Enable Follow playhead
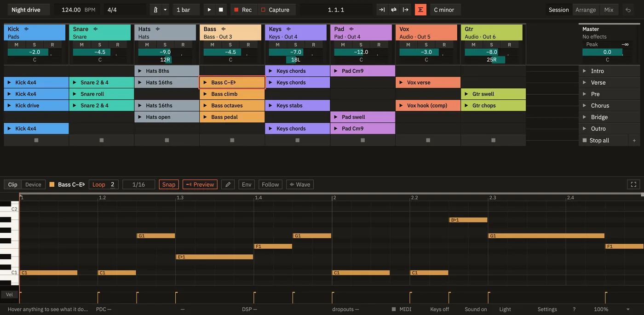 point(270,184)
